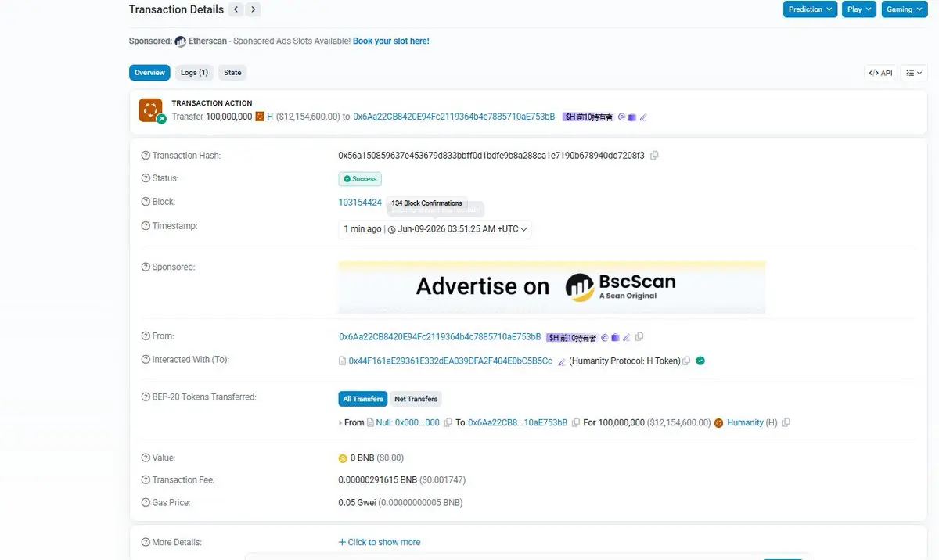This screenshot has height=560, width=939.
Task: Open the Prediction dropdown
Action: (x=810, y=9)
